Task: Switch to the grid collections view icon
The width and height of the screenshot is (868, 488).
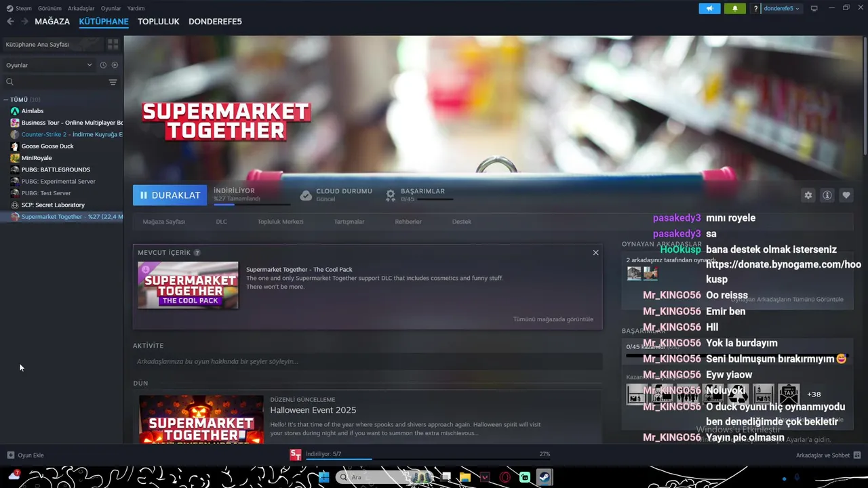Action: pyautogui.click(x=113, y=44)
